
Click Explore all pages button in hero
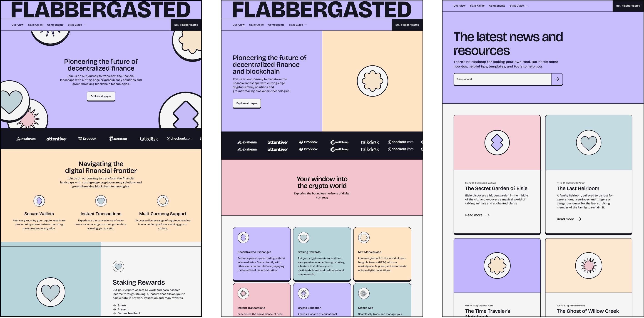click(102, 96)
